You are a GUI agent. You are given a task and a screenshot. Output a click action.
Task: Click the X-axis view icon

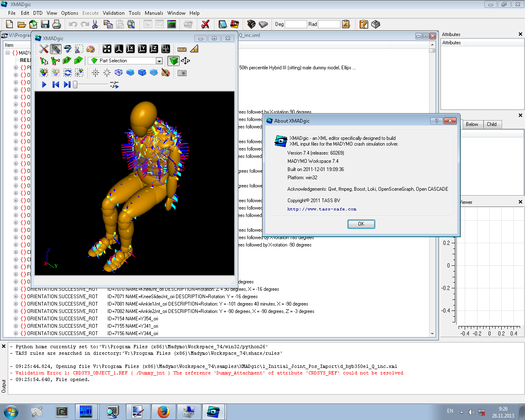point(130,49)
